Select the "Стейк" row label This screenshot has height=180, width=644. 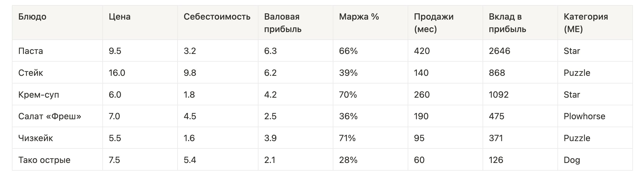(31, 73)
